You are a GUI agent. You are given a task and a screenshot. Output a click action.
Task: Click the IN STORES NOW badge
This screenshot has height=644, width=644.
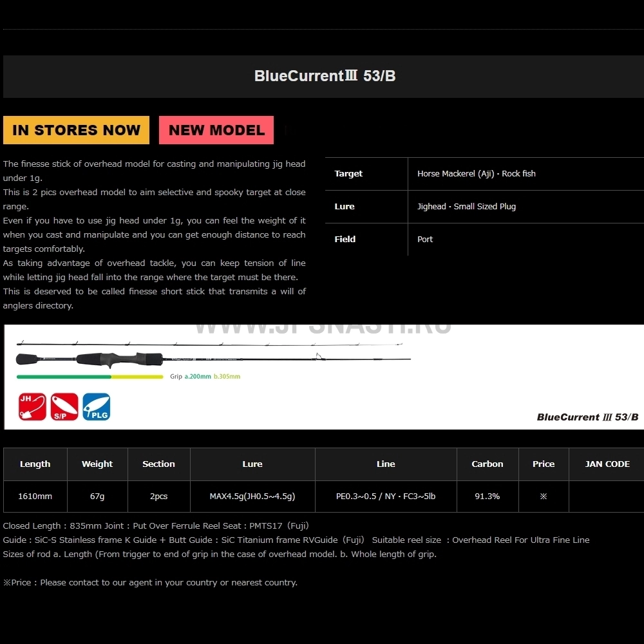click(x=76, y=130)
